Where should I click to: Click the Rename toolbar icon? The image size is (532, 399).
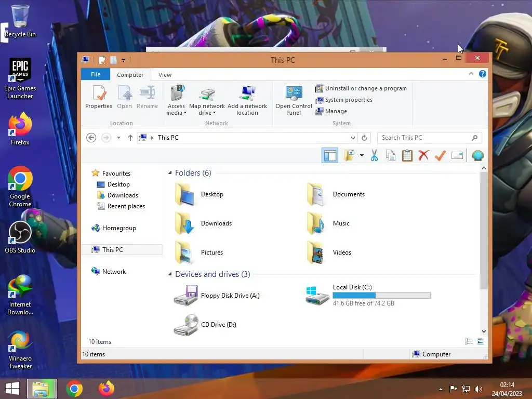pos(457,155)
